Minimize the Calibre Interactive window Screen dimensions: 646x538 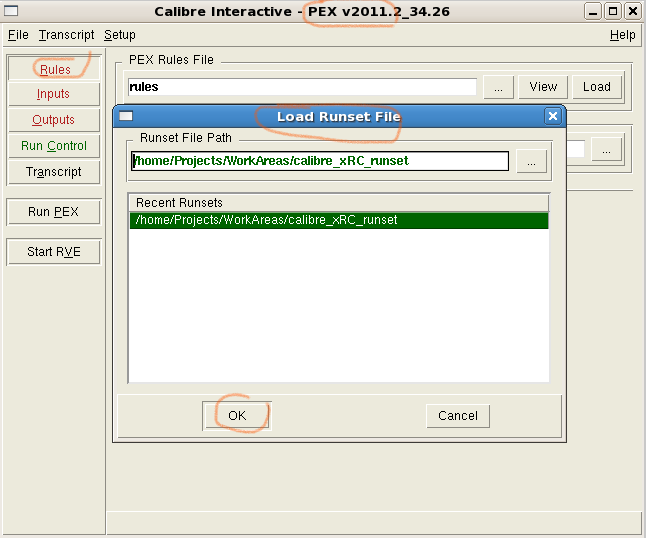(x=592, y=12)
